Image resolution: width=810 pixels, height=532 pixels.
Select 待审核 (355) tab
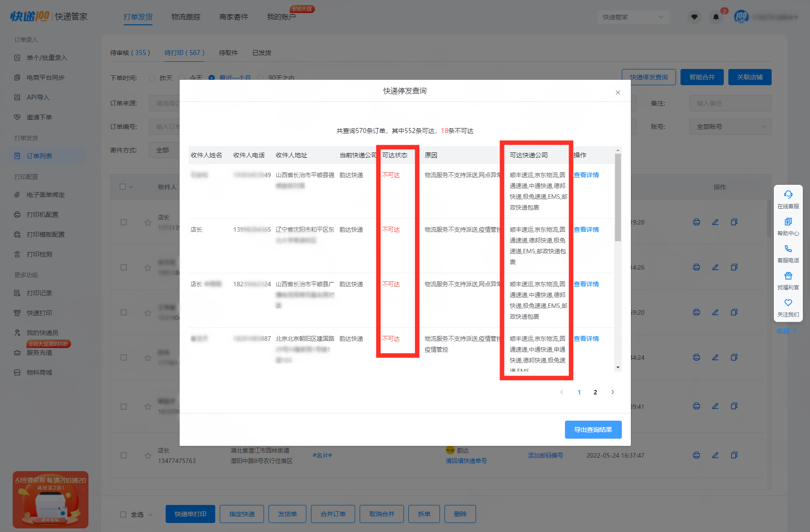130,53
